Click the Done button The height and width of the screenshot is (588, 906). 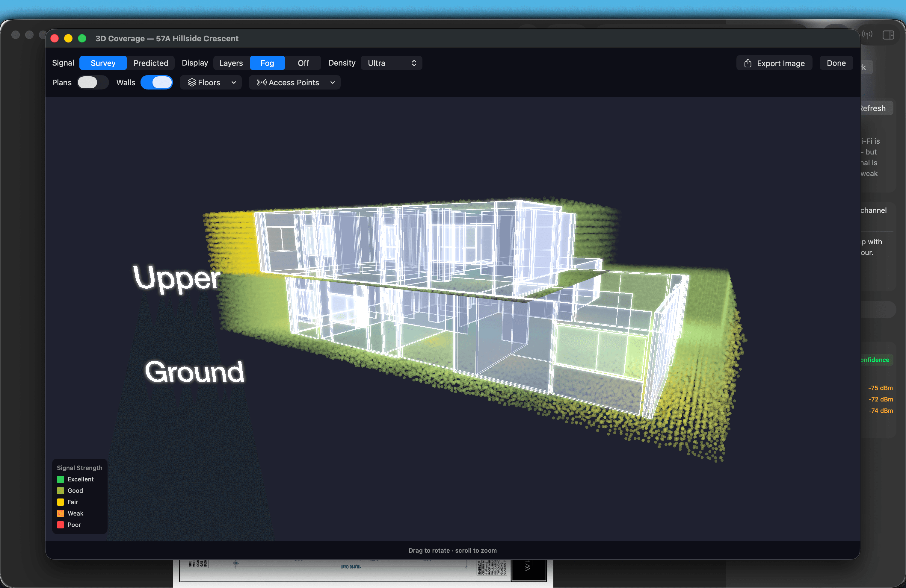tap(836, 63)
